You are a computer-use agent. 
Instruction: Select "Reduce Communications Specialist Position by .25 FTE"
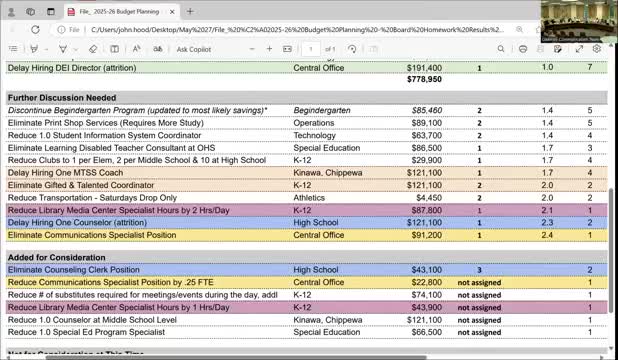pyautogui.click(x=111, y=282)
